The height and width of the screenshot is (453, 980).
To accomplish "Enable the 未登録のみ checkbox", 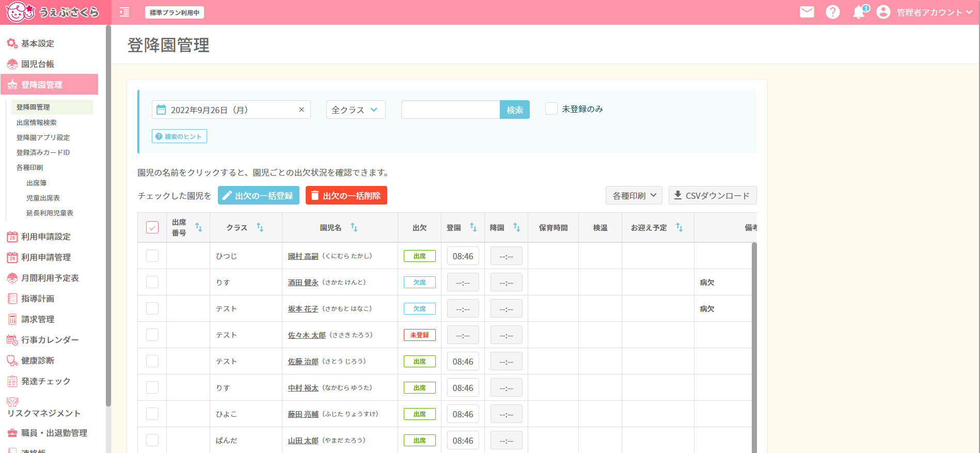I will coord(551,108).
